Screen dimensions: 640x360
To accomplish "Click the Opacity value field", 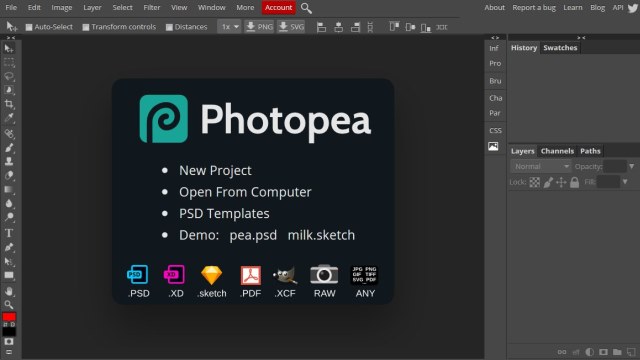I will (614, 167).
